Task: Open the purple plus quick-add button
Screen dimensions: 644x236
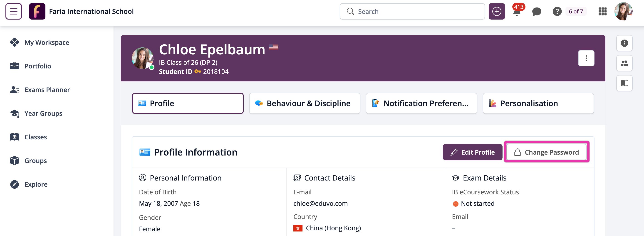Action: pyautogui.click(x=496, y=12)
